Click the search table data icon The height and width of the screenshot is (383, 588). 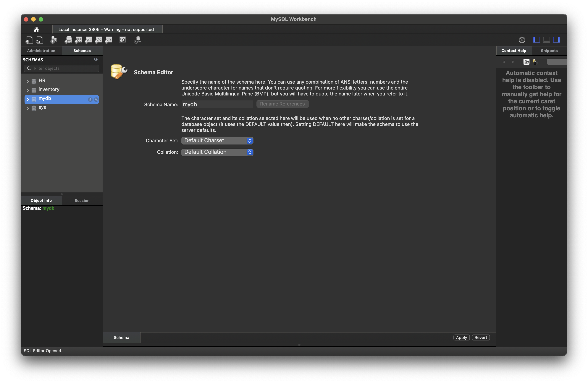122,40
